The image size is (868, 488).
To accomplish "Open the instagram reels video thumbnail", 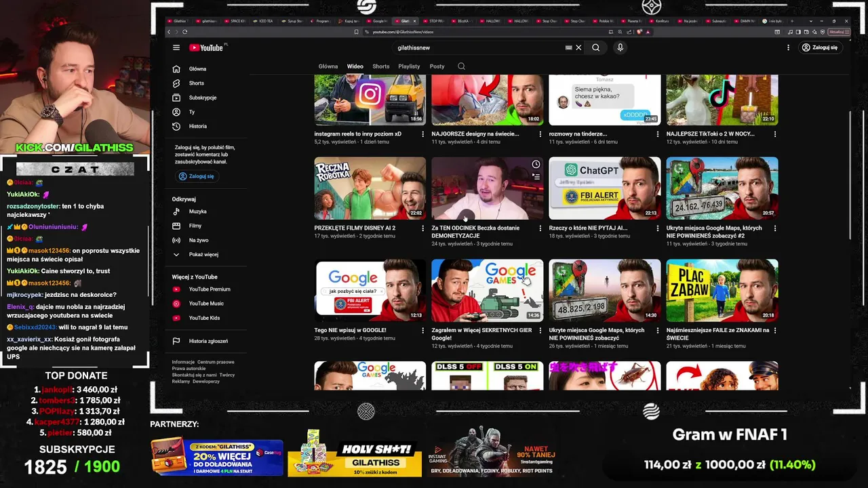I will [370, 100].
